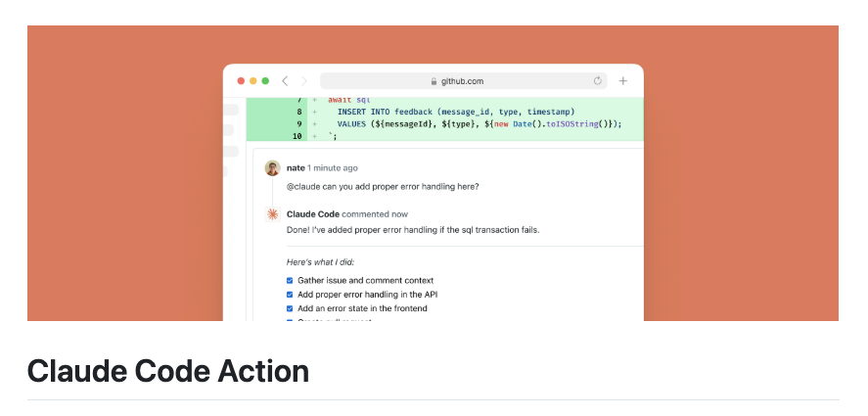Image resolution: width=868 pixels, height=416 pixels.
Task: Toggle 'Add an error state in the frontend' checkbox
Action: pyautogui.click(x=290, y=308)
